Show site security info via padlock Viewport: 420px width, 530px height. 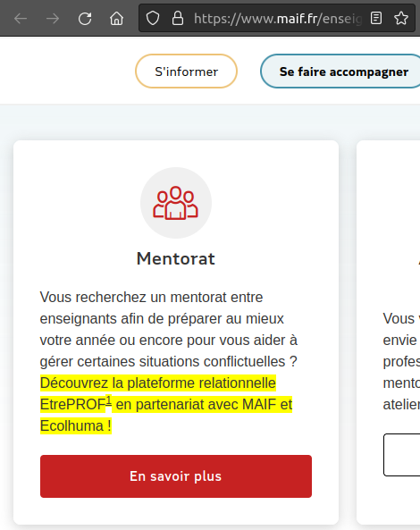tap(178, 18)
